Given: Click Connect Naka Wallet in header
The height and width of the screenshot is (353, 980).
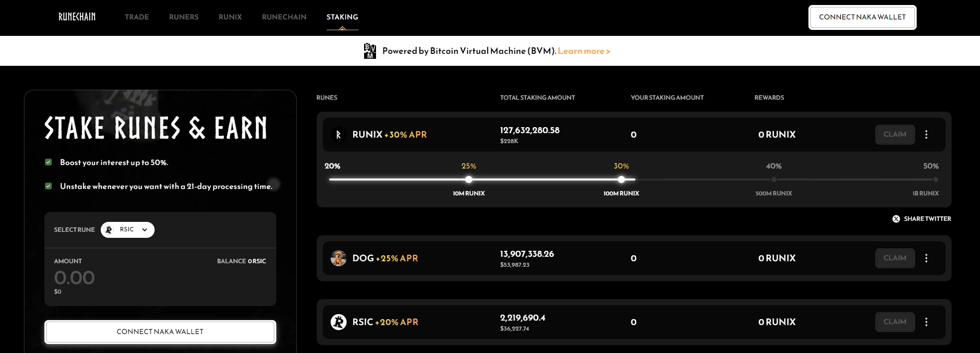Looking at the screenshot, I should click(862, 17).
